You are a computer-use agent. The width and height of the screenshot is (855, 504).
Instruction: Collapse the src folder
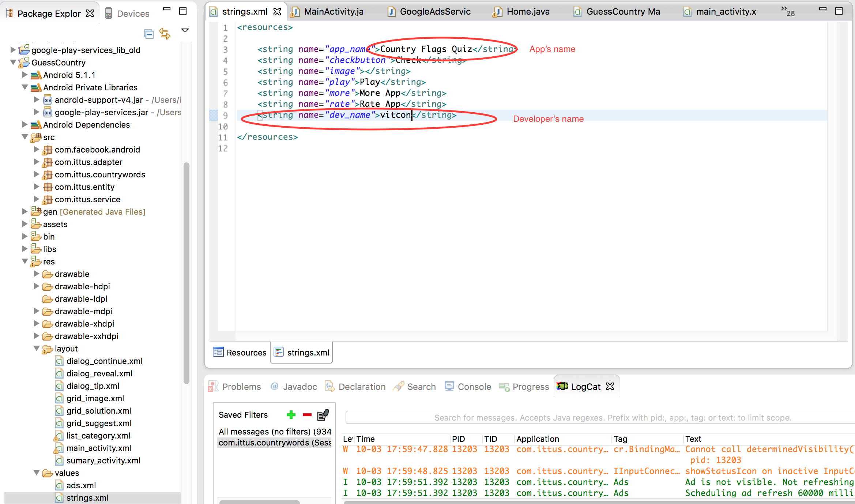tap(25, 137)
